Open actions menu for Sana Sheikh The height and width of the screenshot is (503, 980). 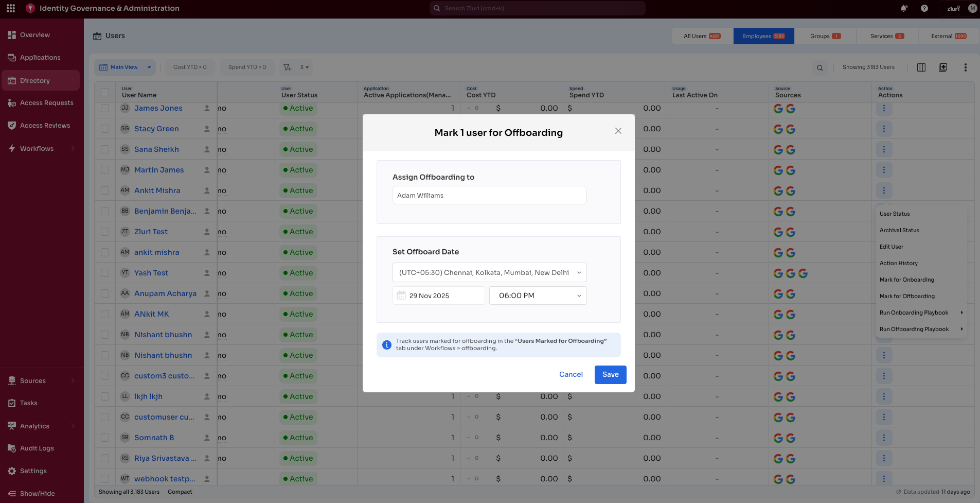pos(884,149)
